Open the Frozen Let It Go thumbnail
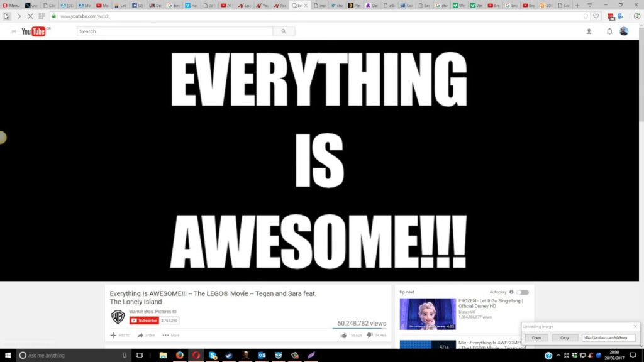 (x=428, y=314)
